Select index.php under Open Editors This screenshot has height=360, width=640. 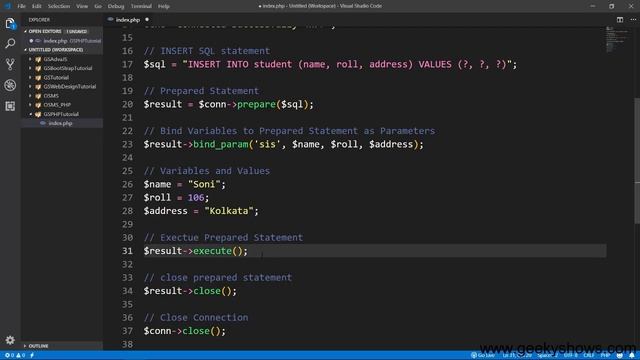pos(62,41)
